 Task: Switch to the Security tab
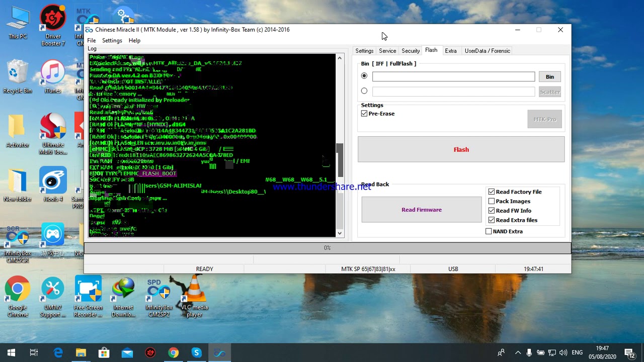coord(411,51)
